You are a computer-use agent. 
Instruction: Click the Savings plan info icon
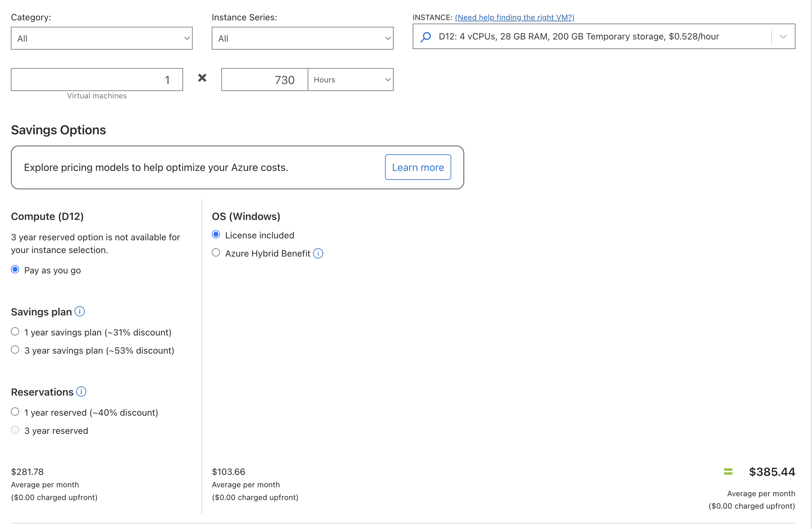(80, 311)
